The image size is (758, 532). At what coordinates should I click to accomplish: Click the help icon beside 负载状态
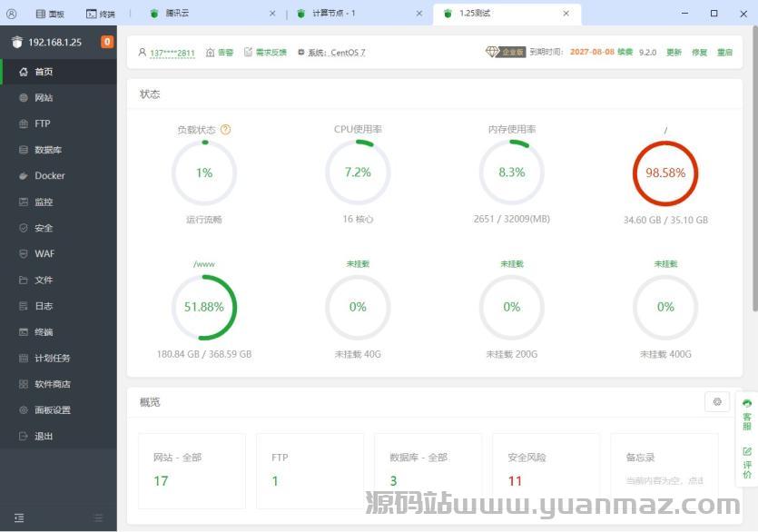click(225, 130)
